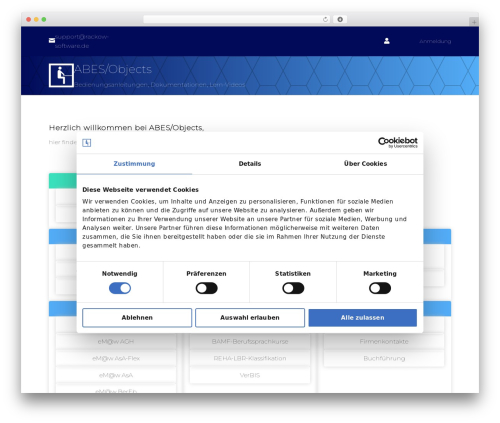
Task: Click the small logo in cookie dialog
Action: point(87,143)
